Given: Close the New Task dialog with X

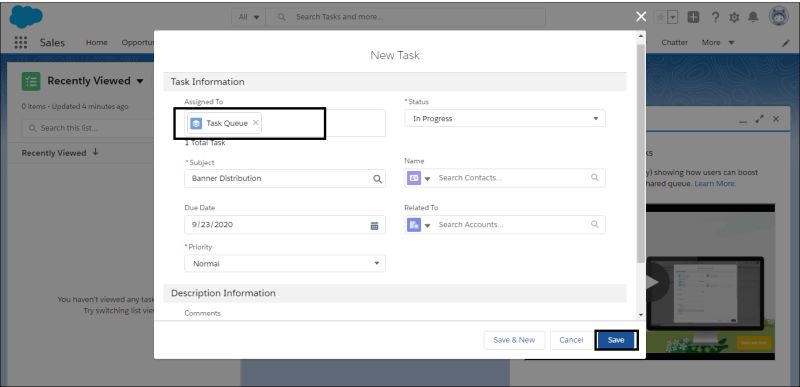Looking at the screenshot, I should [x=641, y=17].
